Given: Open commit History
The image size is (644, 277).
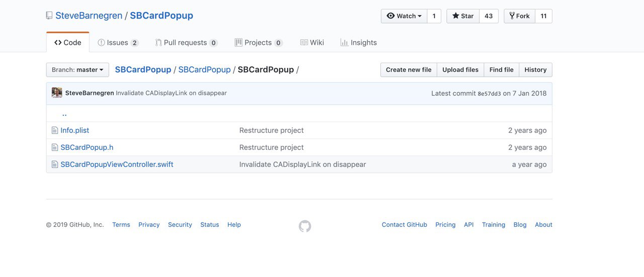Looking at the screenshot, I should [535, 70].
